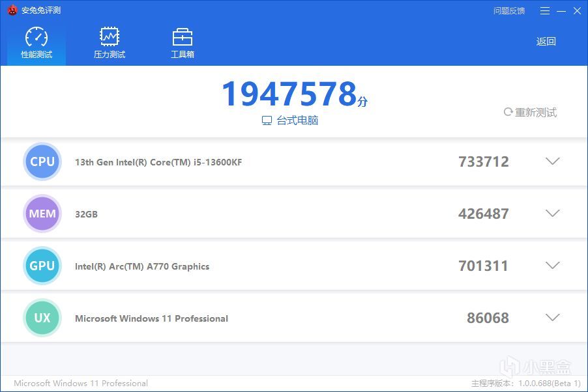Click the AnTuTu app logo icon

click(x=12, y=10)
